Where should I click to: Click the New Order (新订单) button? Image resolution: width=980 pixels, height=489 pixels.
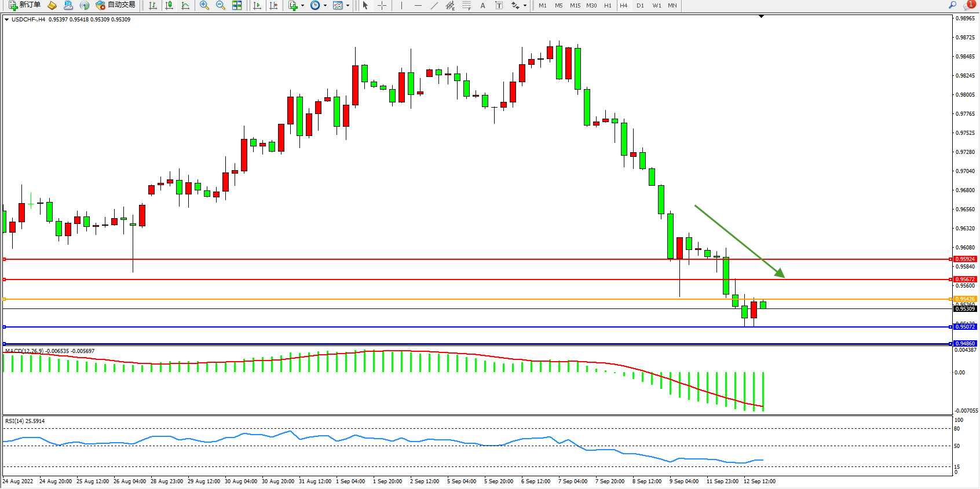click(x=24, y=5)
